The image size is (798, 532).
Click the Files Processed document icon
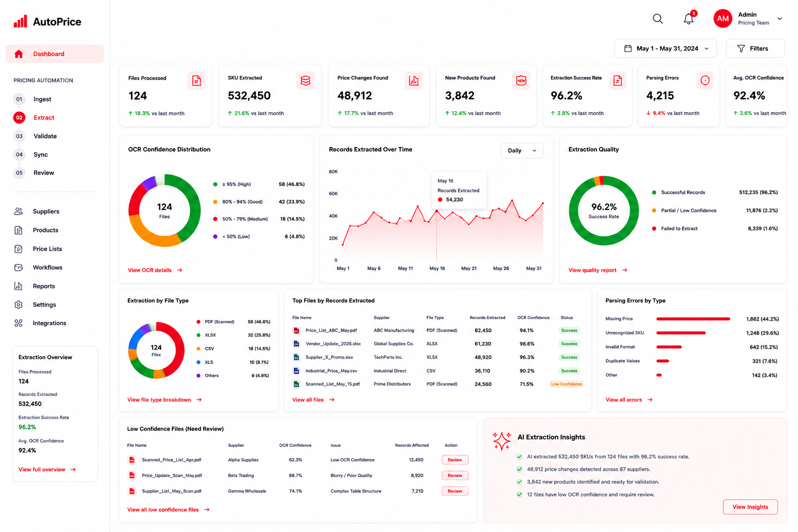[x=196, y=81]
